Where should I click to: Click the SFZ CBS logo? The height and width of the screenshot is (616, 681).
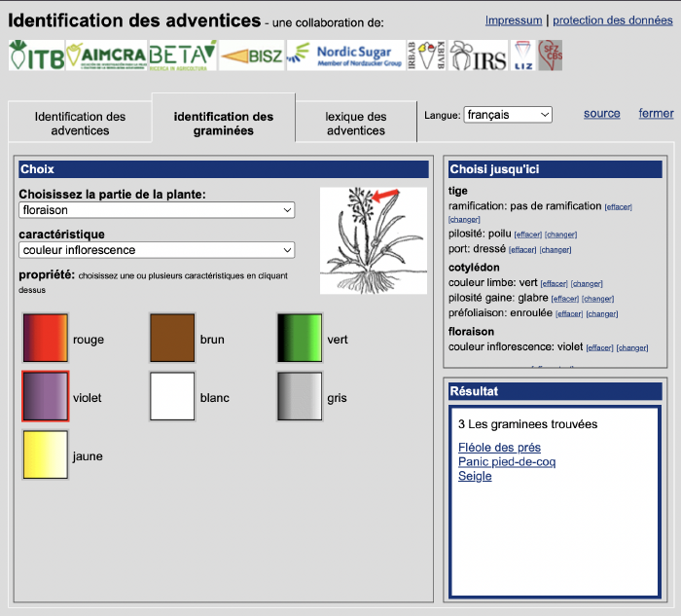[x=552, y=56]
